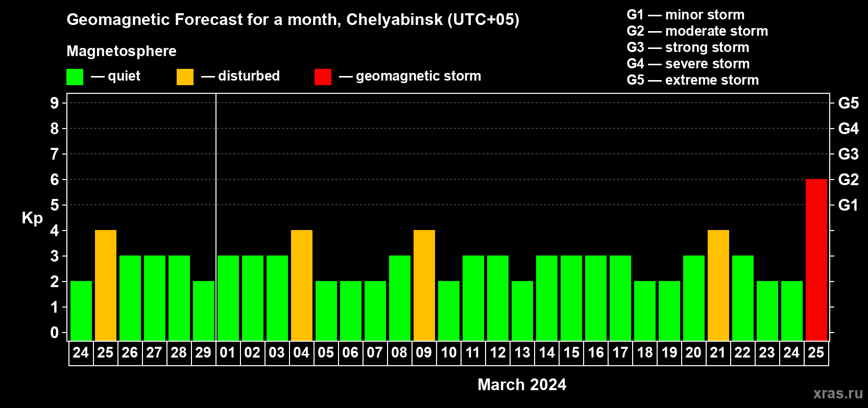The height and width of the screenshot is (408, 868).
Task: Click the green bar above date 08
Action: pyautogui.click(x=399, y=298)
